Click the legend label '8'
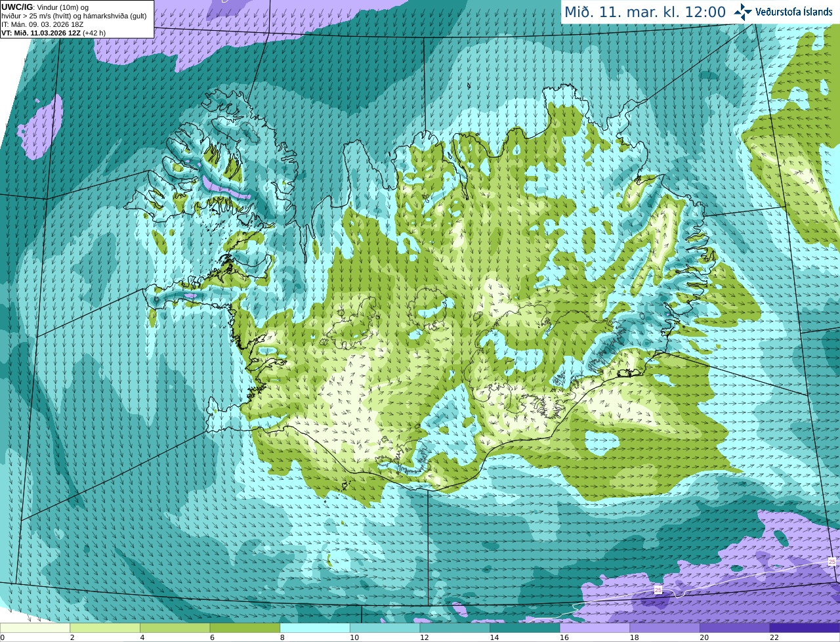The width and height of the screenshot is (840, 642). point(282,637)
